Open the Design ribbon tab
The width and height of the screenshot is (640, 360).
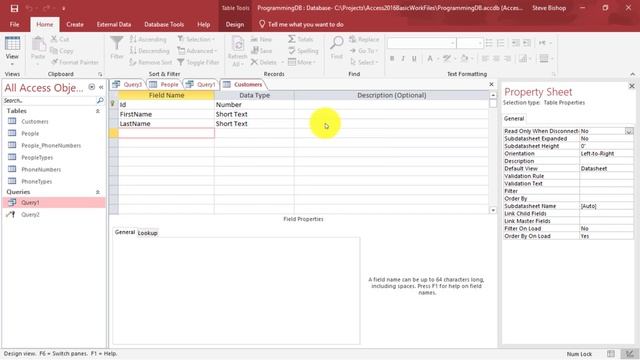235,24
